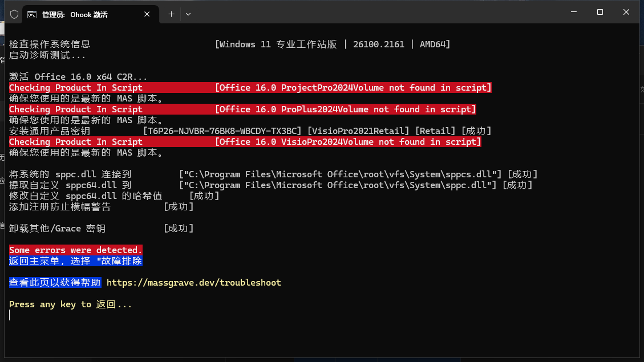Click 'Press any key to 返回...' prompt
Screen dimensions: 644x362
click(70, 304)
